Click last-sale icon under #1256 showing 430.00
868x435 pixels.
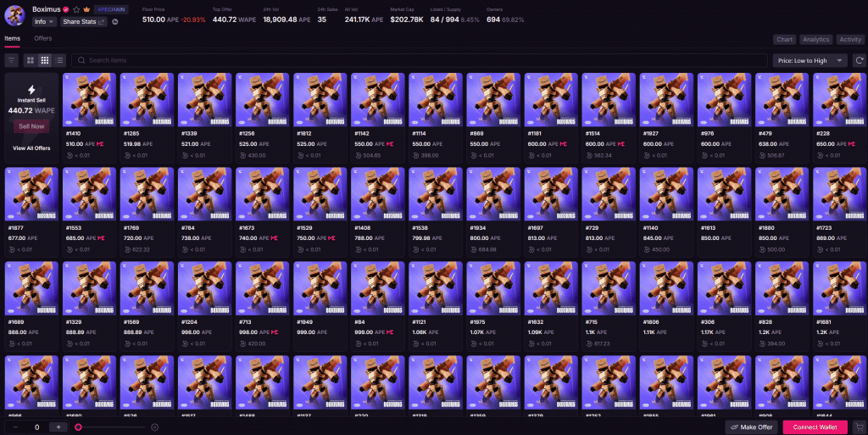(x=242, y=155)
